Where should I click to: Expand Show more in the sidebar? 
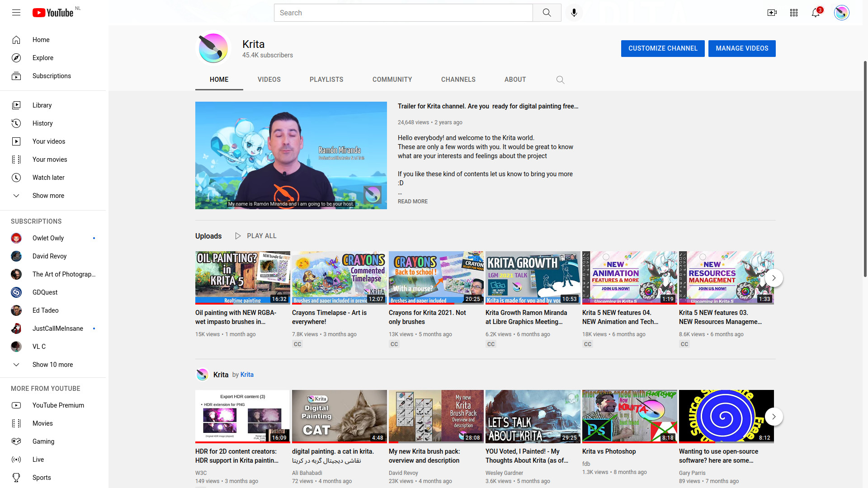coord(48,195)
